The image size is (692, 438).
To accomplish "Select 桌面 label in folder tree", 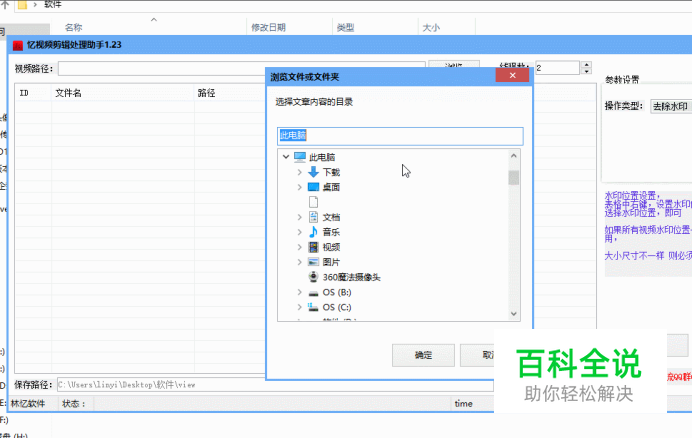I will [331, 187].
